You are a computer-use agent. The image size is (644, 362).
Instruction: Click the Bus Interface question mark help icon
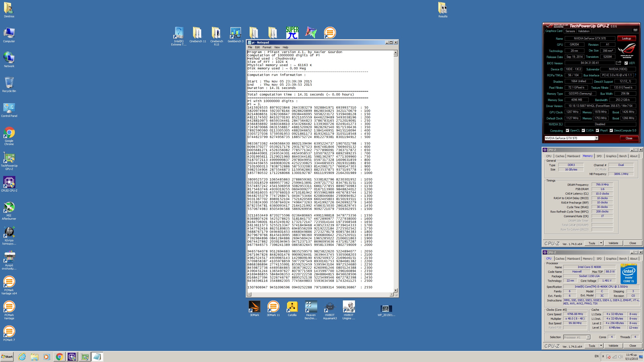(635, 75)
